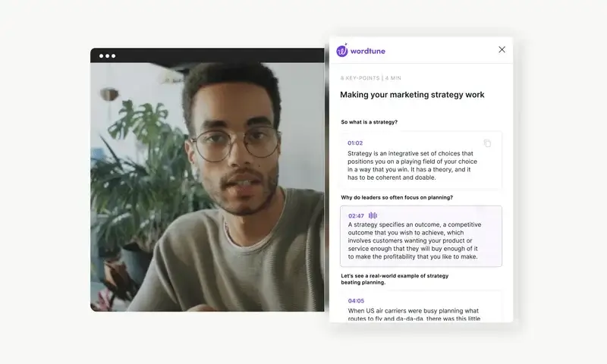Image resolution: width=607 pixels, height=364 pixels.
Task: Click the real-world example of strategy heading
Action: pyautogui.click(x=395, y=279)
